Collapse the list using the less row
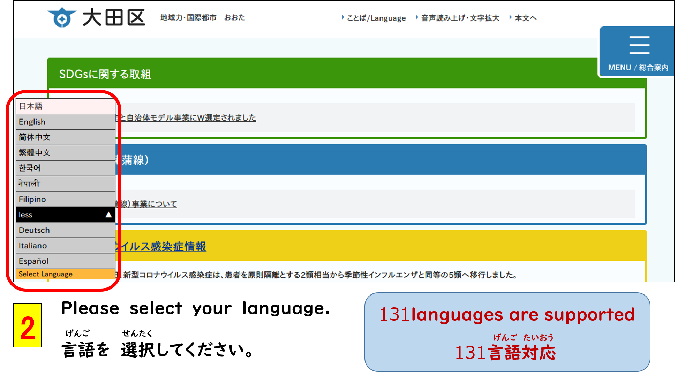The width and height of the screenshot is (700, 376). 65,215
